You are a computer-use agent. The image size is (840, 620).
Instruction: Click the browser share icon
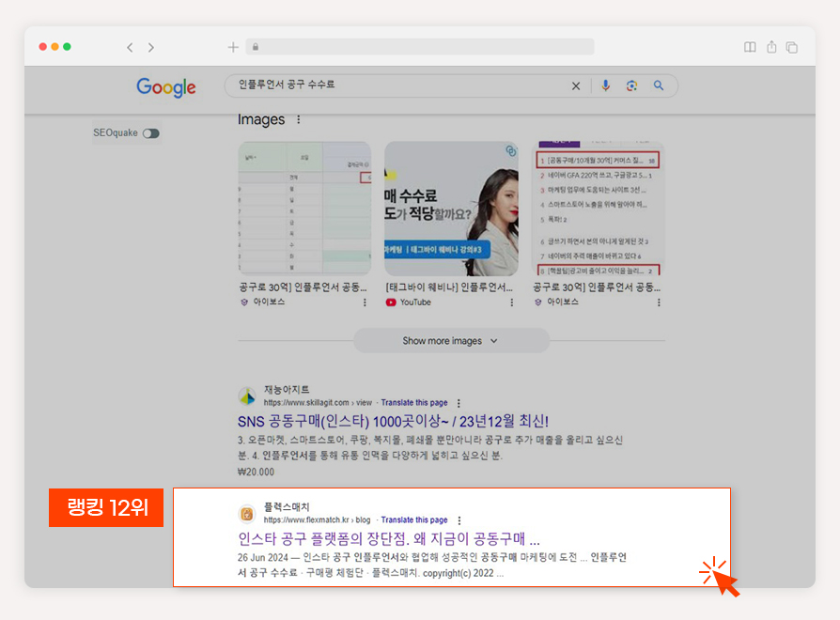[x=771, y=47]
